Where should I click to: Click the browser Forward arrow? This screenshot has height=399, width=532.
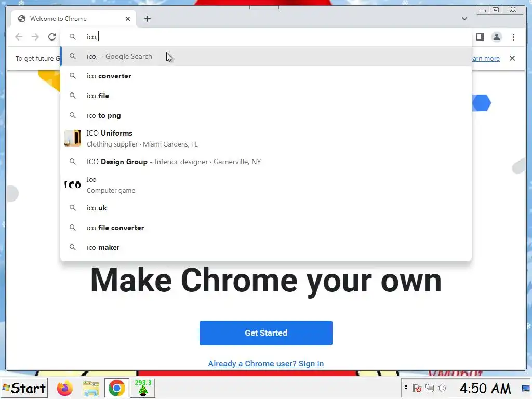coord(35,37)
